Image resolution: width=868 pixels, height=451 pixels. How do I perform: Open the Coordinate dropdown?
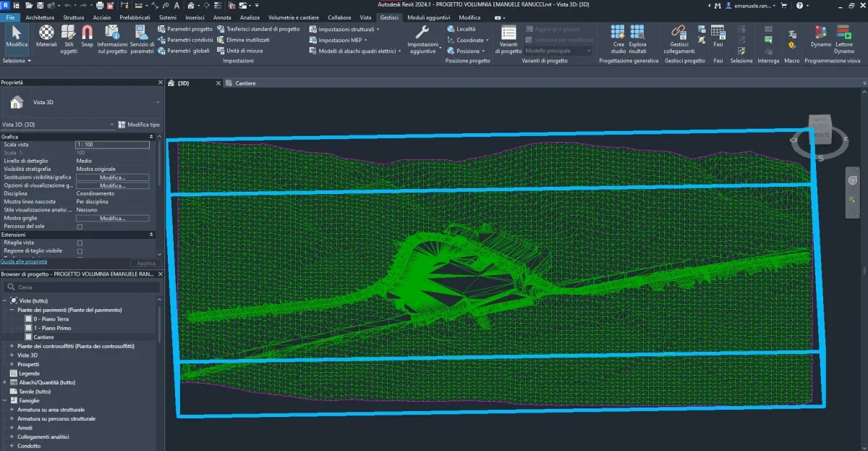pos(467,40)
